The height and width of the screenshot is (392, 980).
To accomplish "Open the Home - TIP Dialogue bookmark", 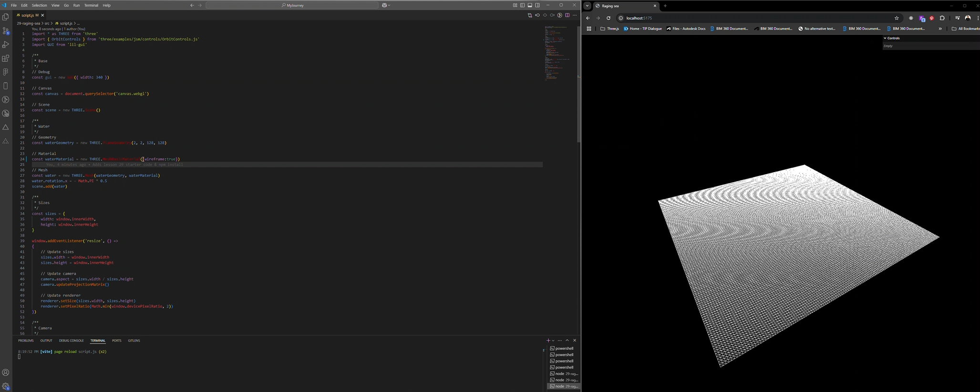I will [x=643, y=29].
